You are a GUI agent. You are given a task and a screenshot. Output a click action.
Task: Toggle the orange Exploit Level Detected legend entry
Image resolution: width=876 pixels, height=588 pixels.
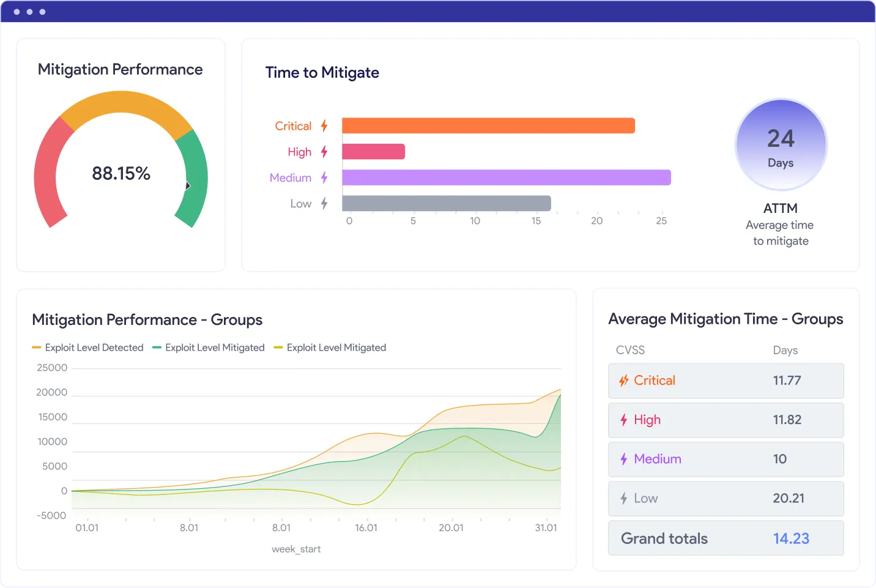tap(87, 348)
